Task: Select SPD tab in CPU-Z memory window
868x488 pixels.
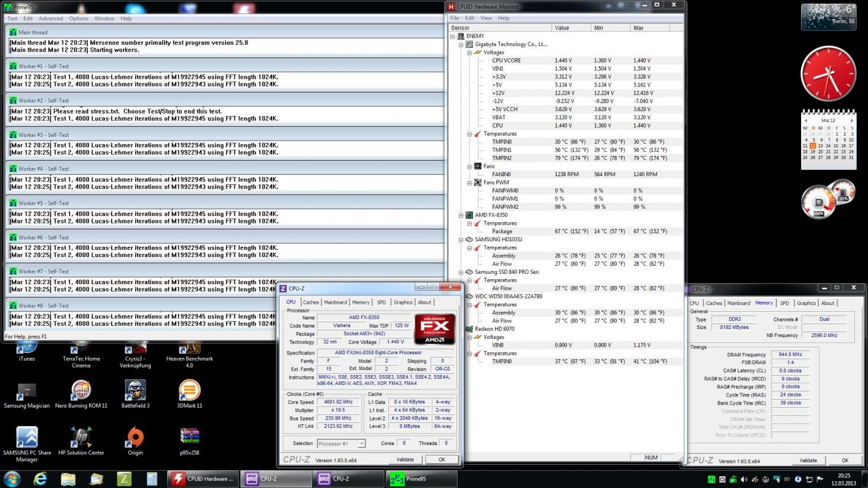Action: coord(784,303)
